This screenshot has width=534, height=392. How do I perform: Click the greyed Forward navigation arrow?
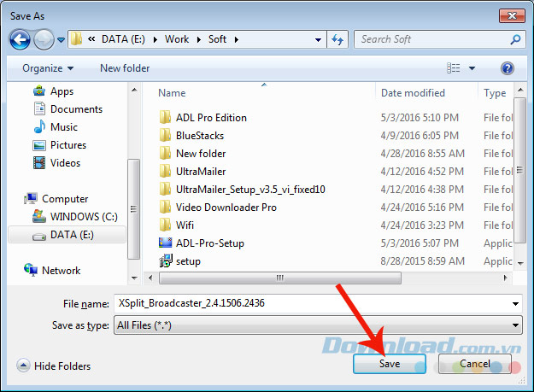click(x=44, y=40)
